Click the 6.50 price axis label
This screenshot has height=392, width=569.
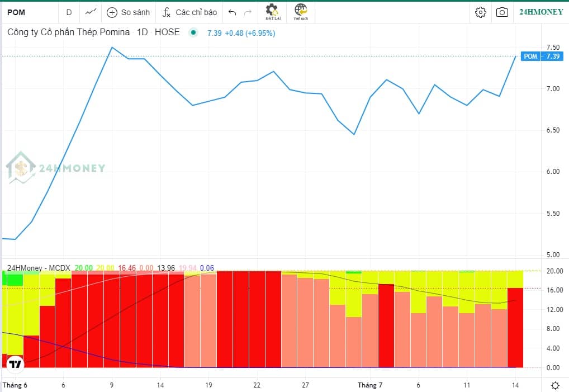[x=553, y=130]
